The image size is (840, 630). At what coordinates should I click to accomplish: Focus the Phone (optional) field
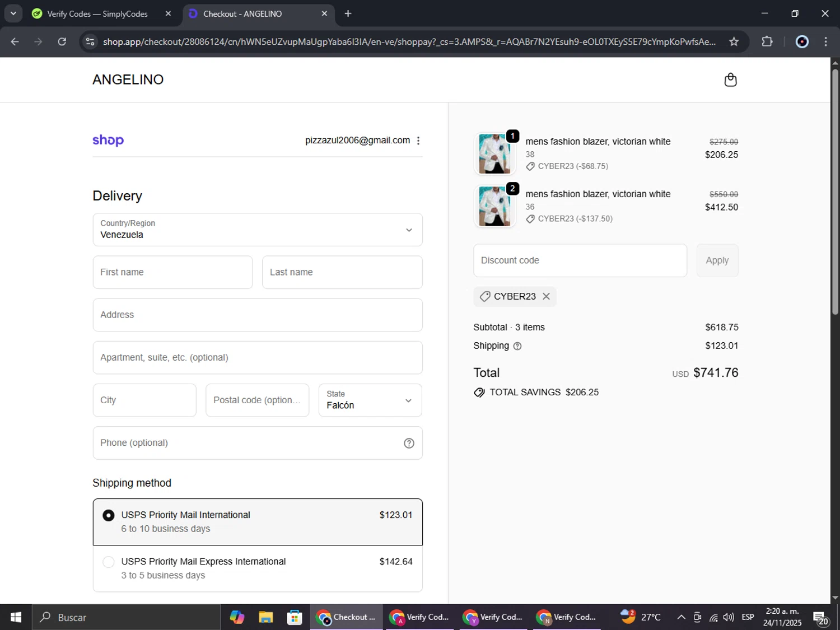tap(258, 443)
